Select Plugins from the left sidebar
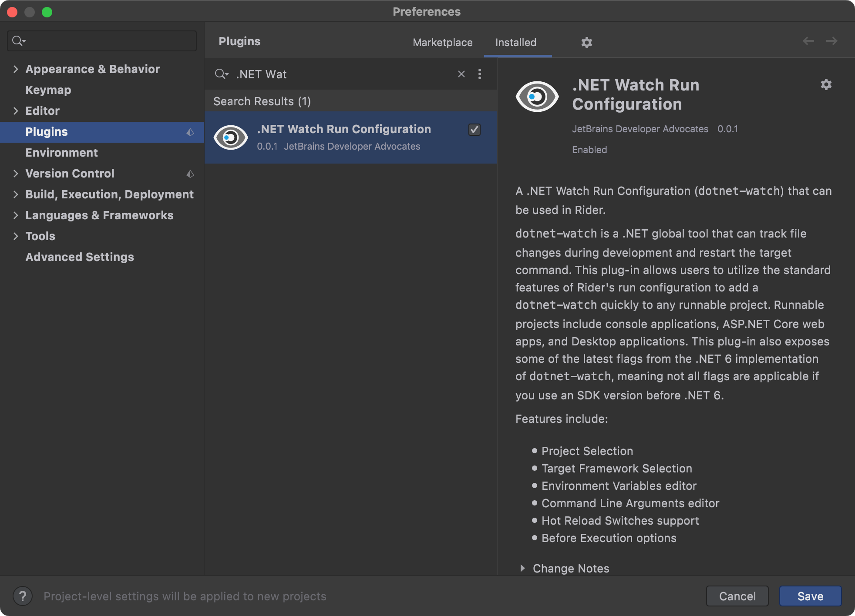Viewport: 855px width, 616px height. pos(47,131)
